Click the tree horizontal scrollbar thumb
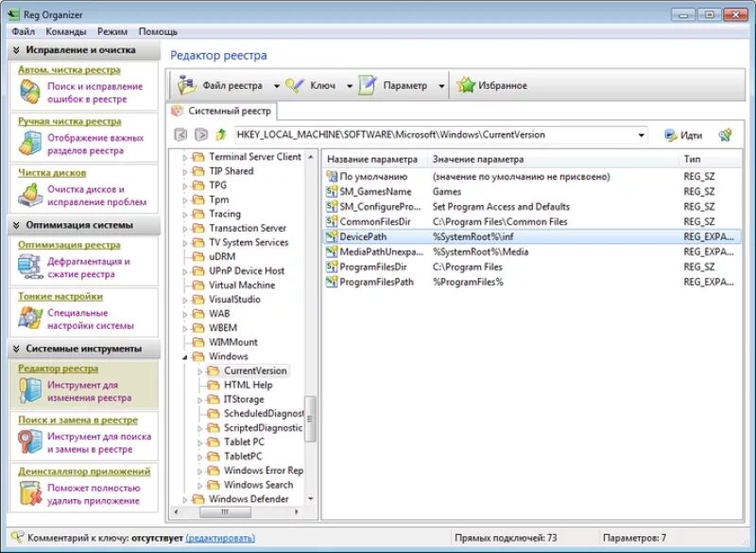756x553 pixels. (x=225, y=512)
